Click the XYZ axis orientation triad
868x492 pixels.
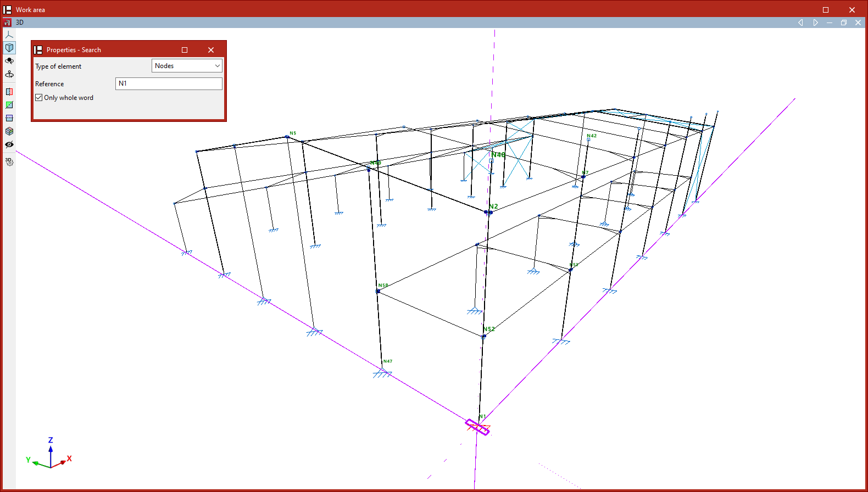pyautogui.click(x=49, y=454)
